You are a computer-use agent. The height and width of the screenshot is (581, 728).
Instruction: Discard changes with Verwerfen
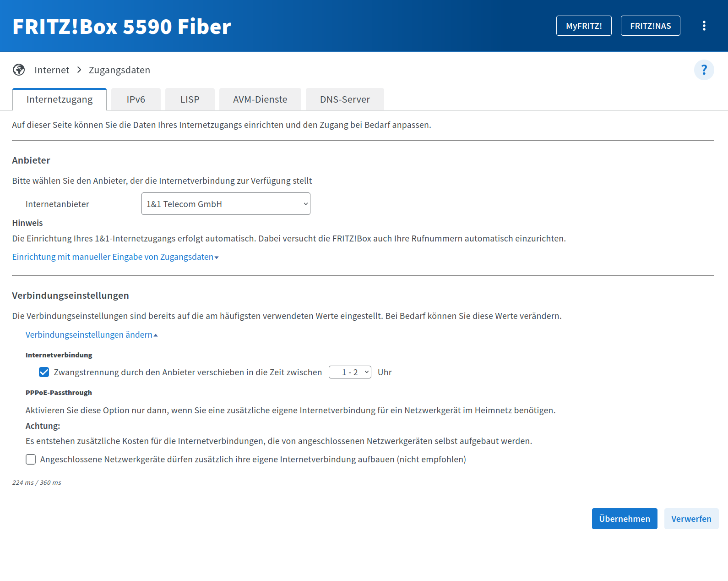tap(691, 519)
